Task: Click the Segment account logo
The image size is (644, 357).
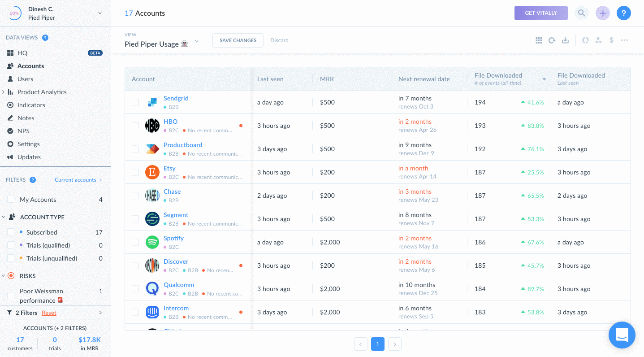Action: click(152, 219)
